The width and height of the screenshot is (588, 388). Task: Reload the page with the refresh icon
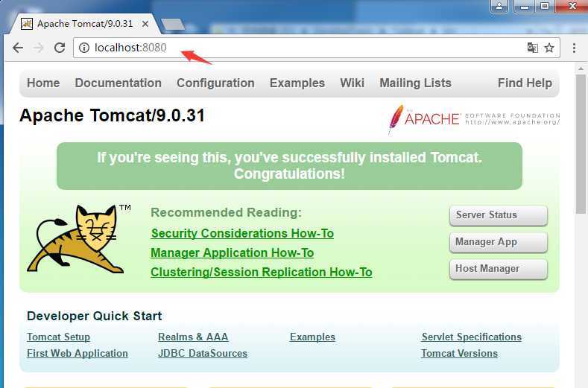tap(60, 48)
